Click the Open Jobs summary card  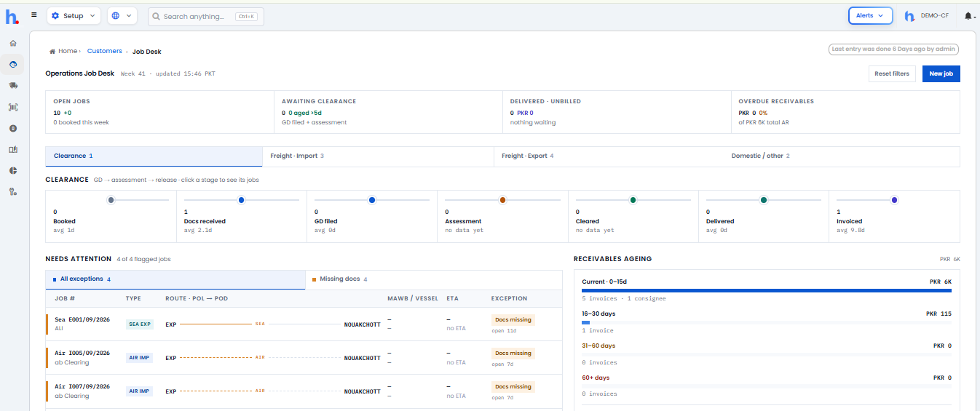(159, 112)
